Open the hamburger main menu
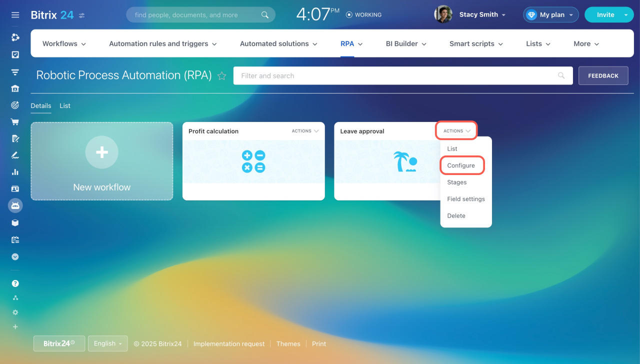The image size is (640, 364). 15,15
